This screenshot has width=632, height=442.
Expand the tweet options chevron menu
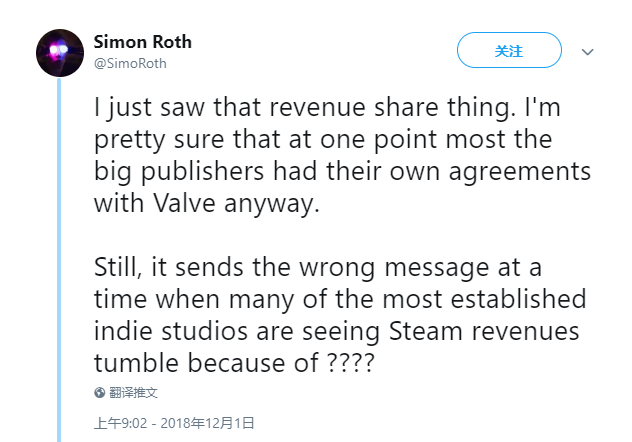[x=587, y=52]
